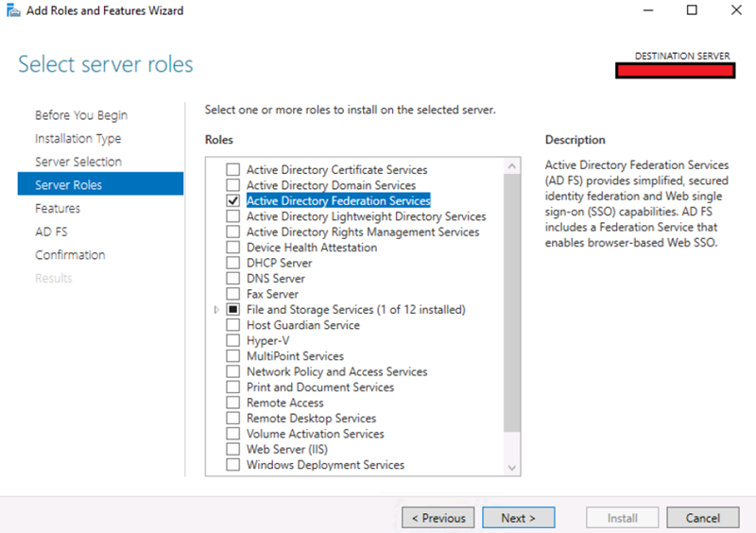The image size is (756, 533).
Task: Check Active Directory Lightweight Directory Services
Action: tap(232, 216)
